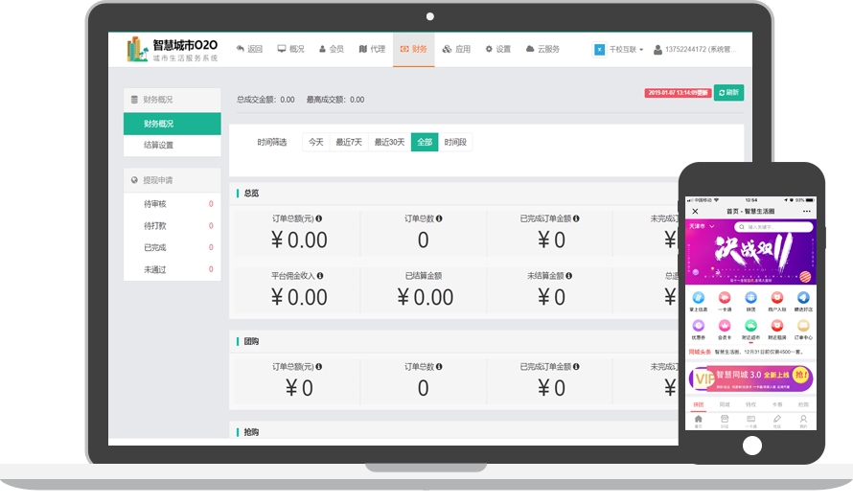
Task: Click info icon next to 平台佣金收入
Action: 320,276
